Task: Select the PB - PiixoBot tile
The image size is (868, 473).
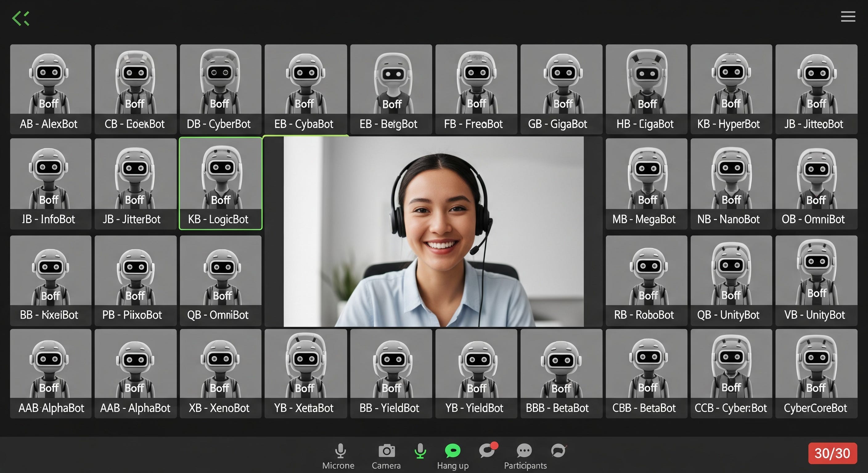Action: tap(135, 281)
